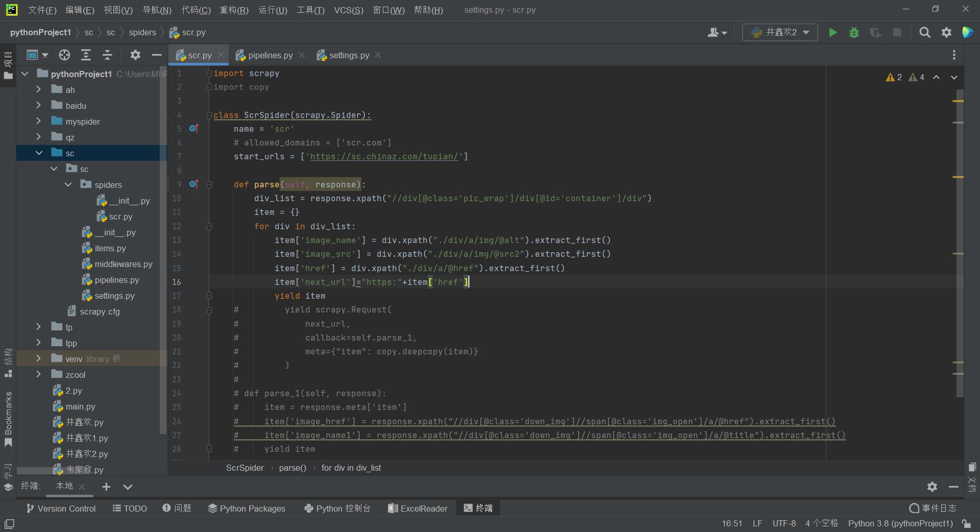
Task: Open Search Everywhere magnifier icon
Action: pos(924,33)
